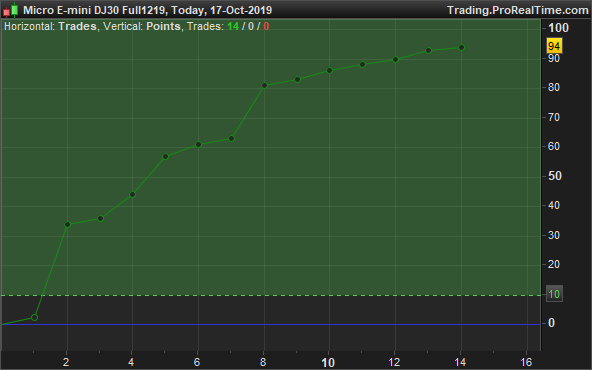592x370 pixels.
Task: Click the 0 label on the vertical axis
Action: pyautogui.click(x=551, y=323)
